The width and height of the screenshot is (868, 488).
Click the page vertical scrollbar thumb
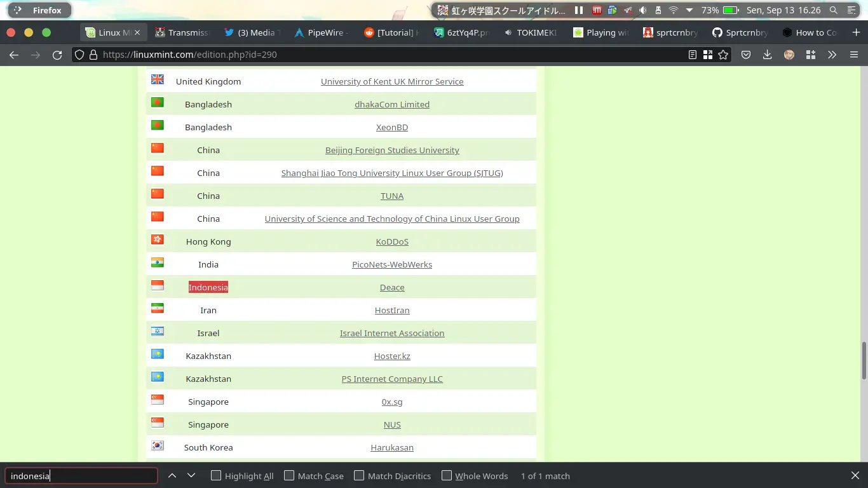point(864,360)
